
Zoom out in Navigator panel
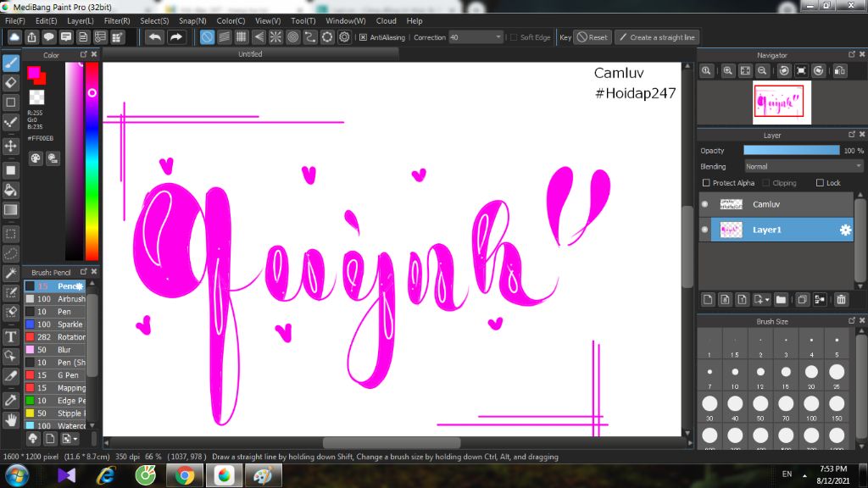(762, 71)
